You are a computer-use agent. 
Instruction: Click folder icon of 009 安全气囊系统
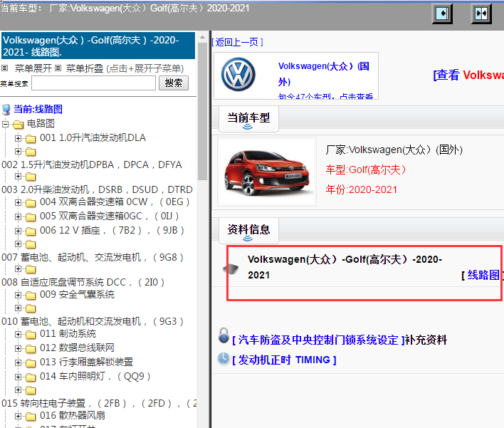(31, 296)
